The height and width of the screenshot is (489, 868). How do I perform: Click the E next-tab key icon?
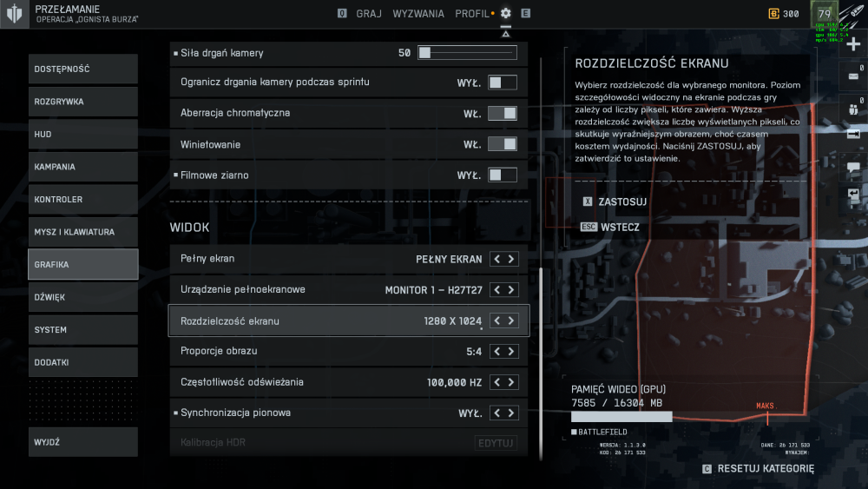pos(525,13)
